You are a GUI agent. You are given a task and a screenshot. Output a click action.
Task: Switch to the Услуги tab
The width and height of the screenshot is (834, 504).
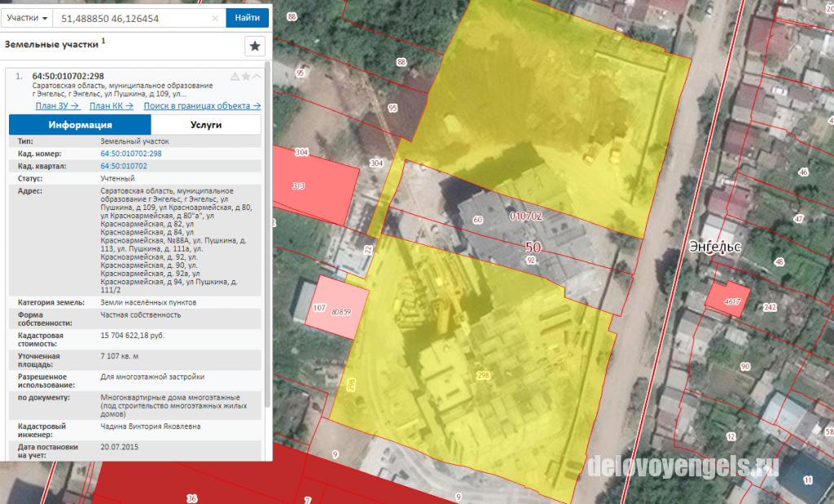[x=206, y=125]
